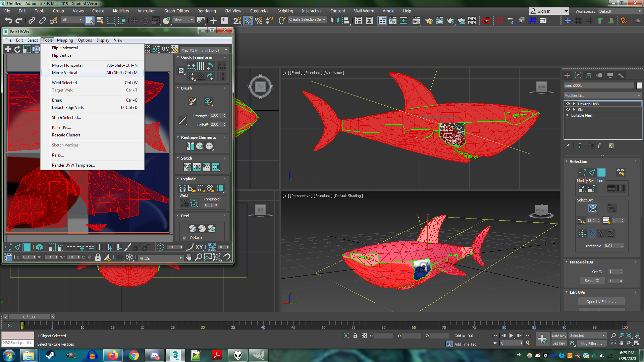Toggle Detach checkbox in Peel rollout
The height and width of the screenshot is (362, 644).
(x=184, y=238)
